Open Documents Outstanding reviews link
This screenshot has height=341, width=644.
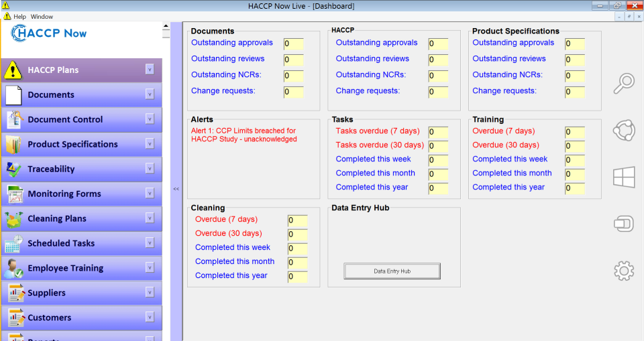click(x=227, y=59)
